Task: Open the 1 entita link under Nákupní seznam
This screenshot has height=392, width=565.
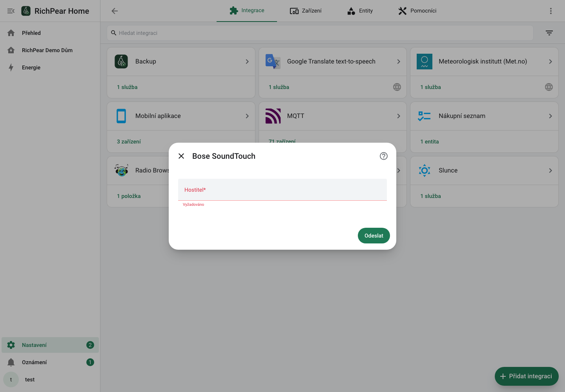Action: (430, 142)
